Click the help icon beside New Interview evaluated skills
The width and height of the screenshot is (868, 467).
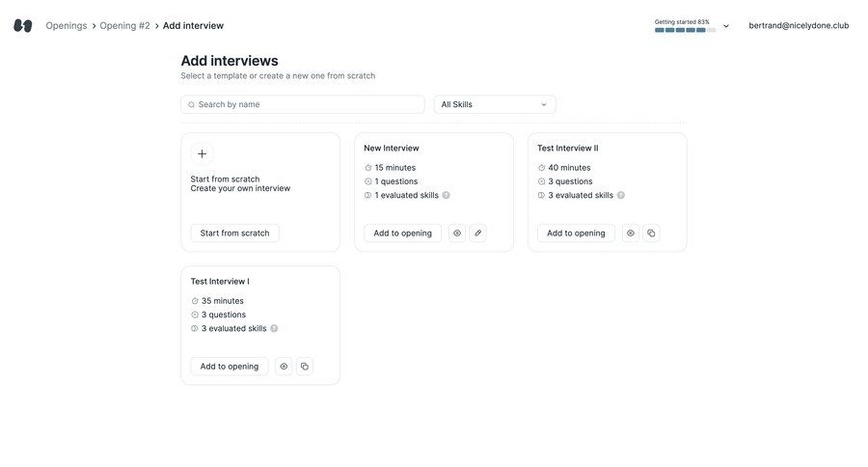447,195
